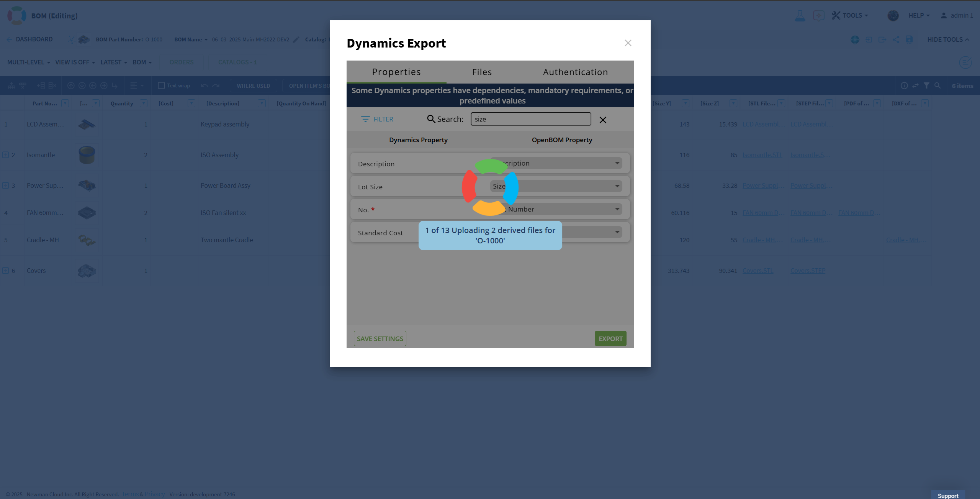This screenshot has width=980, height=499.
Task: Click the magnifier search icon in grid toolbar
Action: [937, 85]
